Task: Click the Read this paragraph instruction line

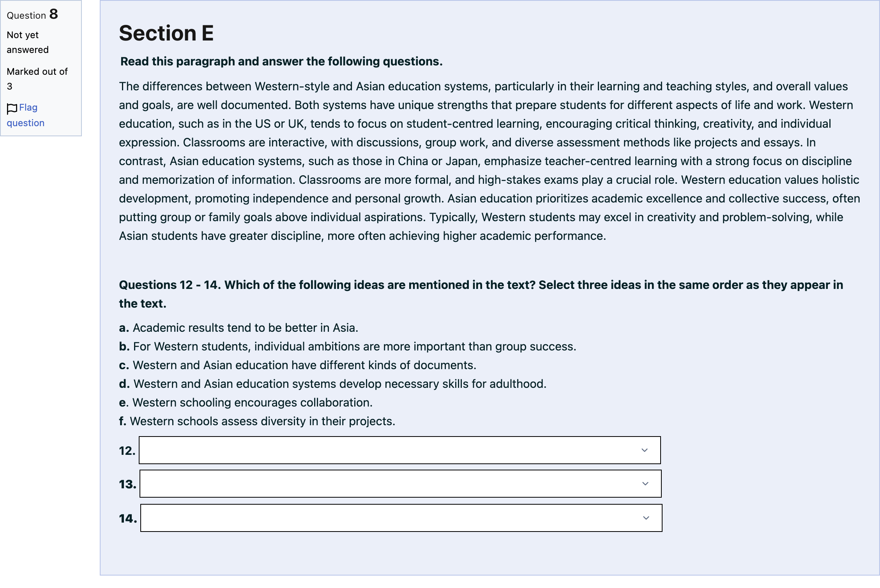Action: [x=281, y=62]
